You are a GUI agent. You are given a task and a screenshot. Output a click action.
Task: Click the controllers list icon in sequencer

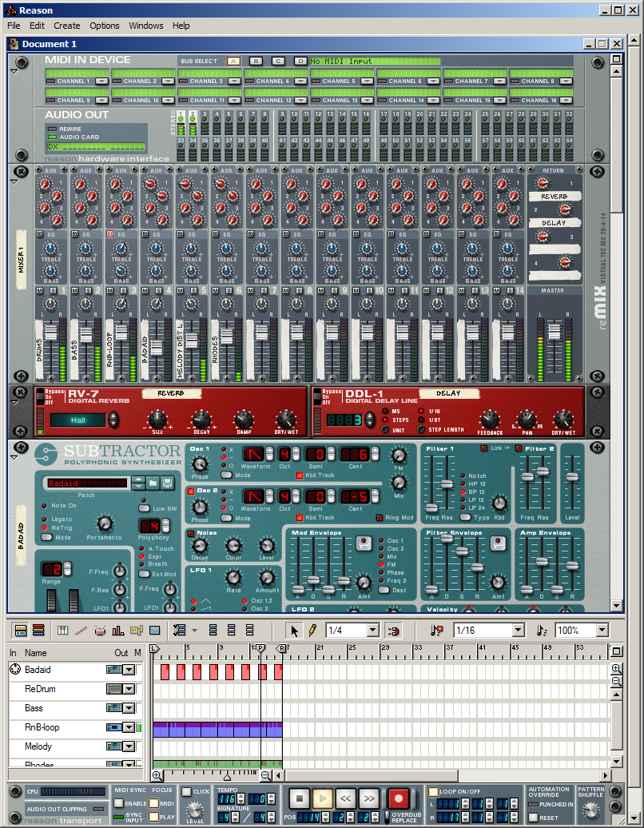coord(180,630)
